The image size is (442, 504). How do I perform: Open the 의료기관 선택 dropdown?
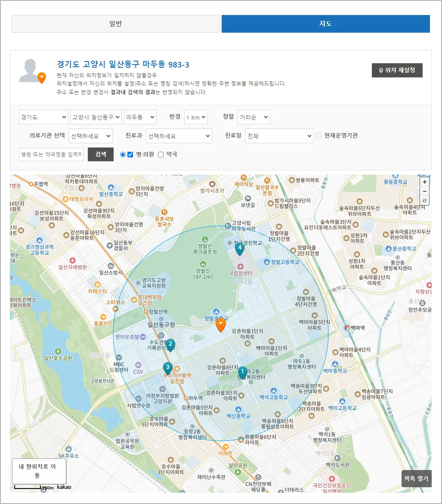92,135
